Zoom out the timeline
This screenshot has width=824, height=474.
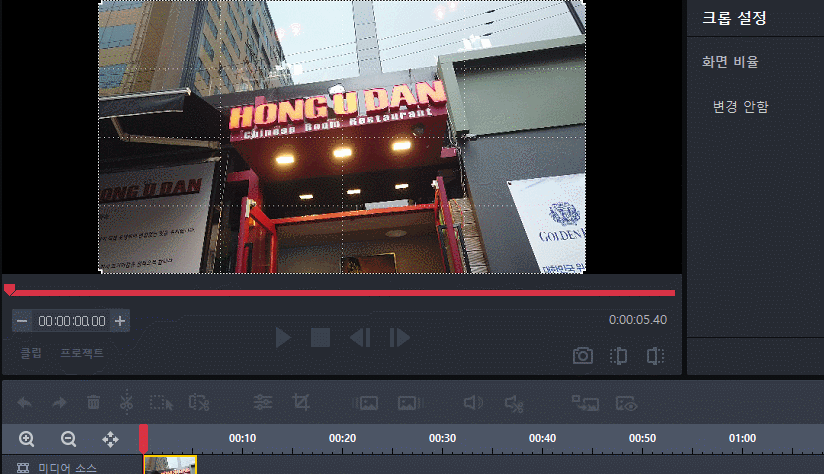[68, 439]
